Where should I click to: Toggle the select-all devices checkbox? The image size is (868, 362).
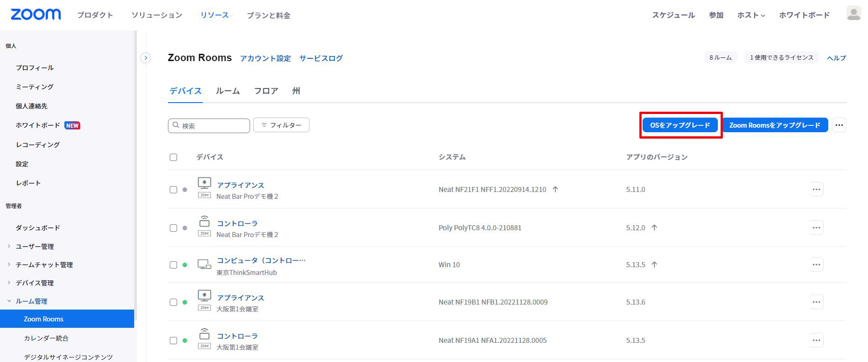(x=173, y=157)
